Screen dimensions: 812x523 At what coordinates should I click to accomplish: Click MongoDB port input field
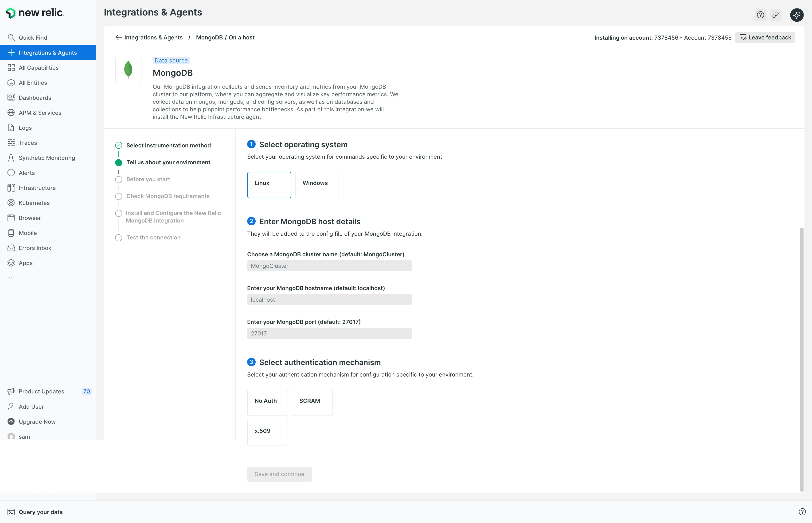(329, 333)
